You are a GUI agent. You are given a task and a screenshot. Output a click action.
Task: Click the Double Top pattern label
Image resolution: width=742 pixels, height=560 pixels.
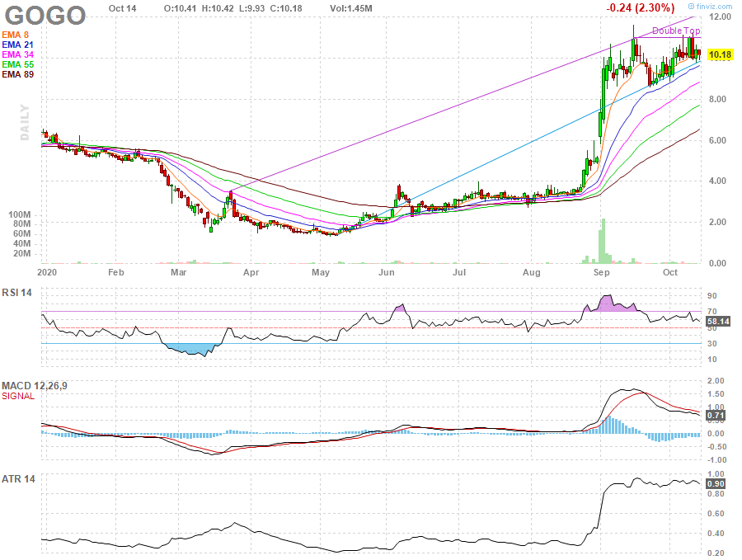[676, 31]
